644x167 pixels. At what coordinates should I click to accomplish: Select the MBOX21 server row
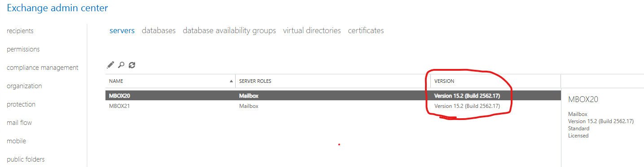click(x=333, y=106)
